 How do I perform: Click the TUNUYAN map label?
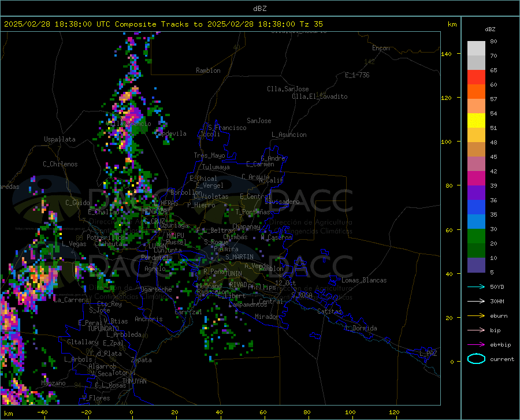pyautogui.click(x=134, y=381)
